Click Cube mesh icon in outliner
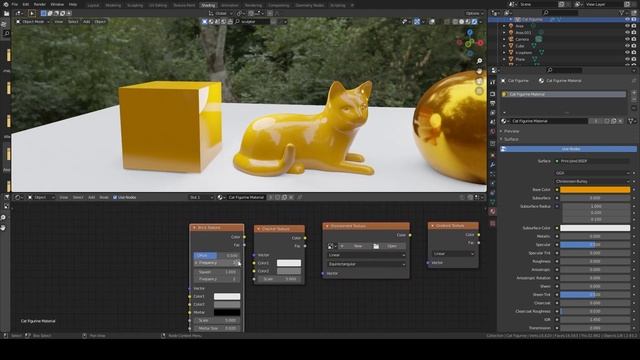This screenshot has height=360, width=640. pyautogui.click(x=511, y=46)
